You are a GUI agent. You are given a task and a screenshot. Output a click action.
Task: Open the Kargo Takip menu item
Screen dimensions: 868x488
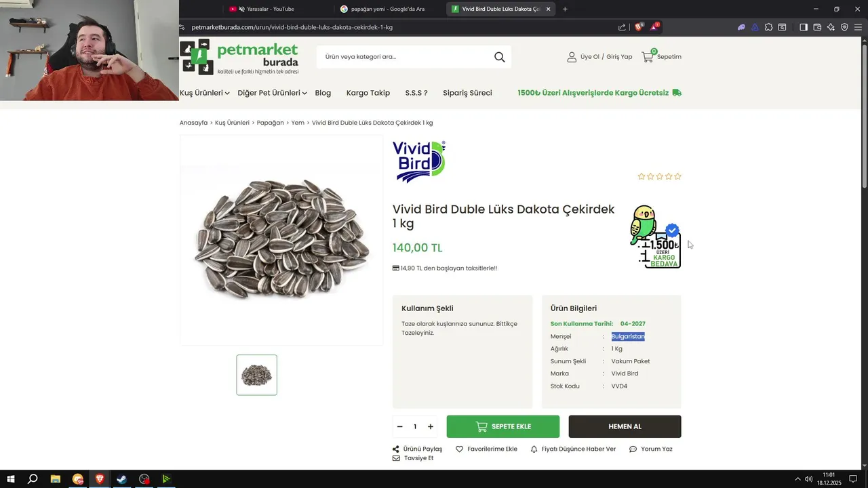[x=368, y=93]
